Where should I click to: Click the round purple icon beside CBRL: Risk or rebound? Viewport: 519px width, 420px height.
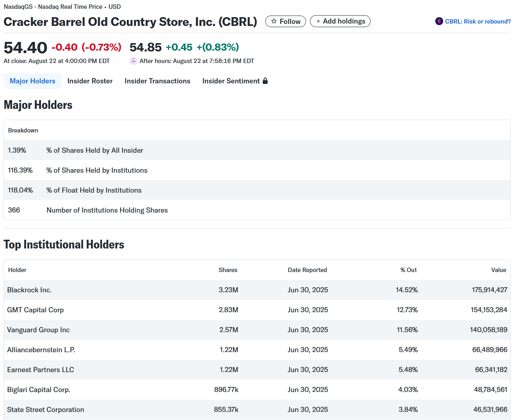coord(439,21)
